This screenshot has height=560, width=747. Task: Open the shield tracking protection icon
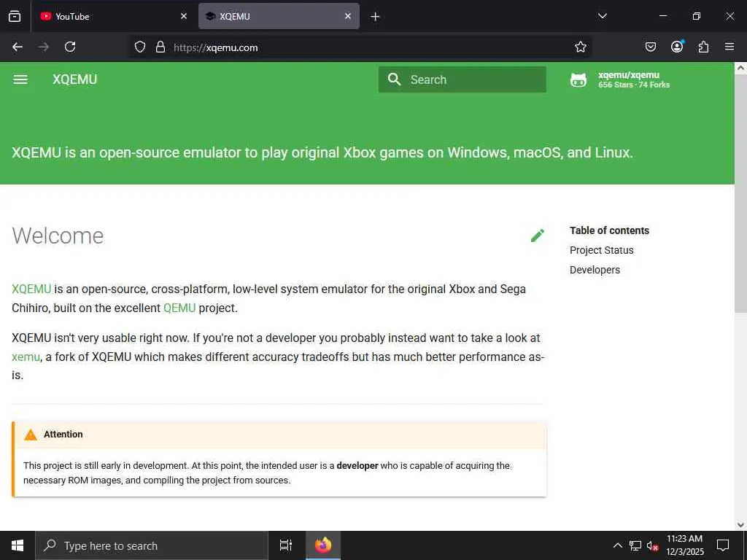point(139,47)
